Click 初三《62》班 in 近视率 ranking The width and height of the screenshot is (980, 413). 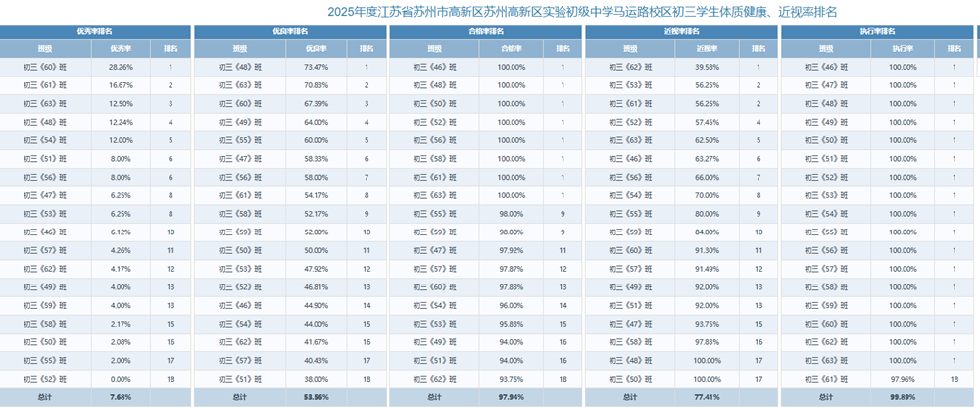pos(630,67)
